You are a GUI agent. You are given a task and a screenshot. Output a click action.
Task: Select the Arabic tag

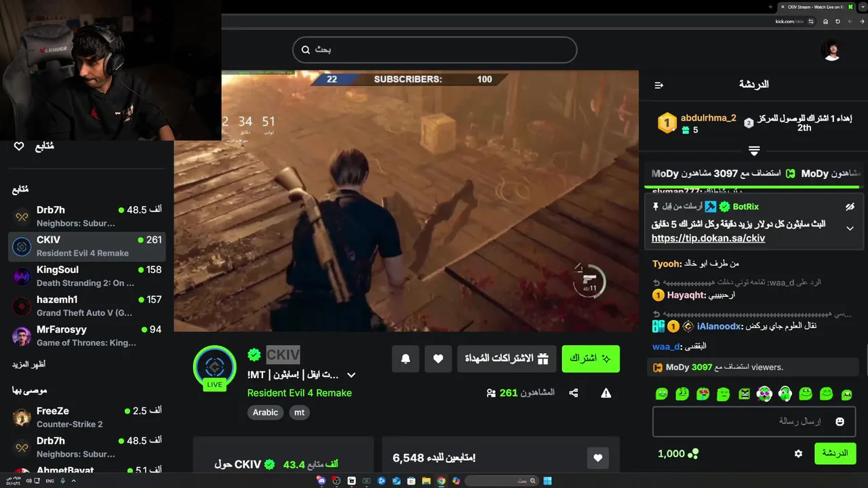[x=265, y=412]
